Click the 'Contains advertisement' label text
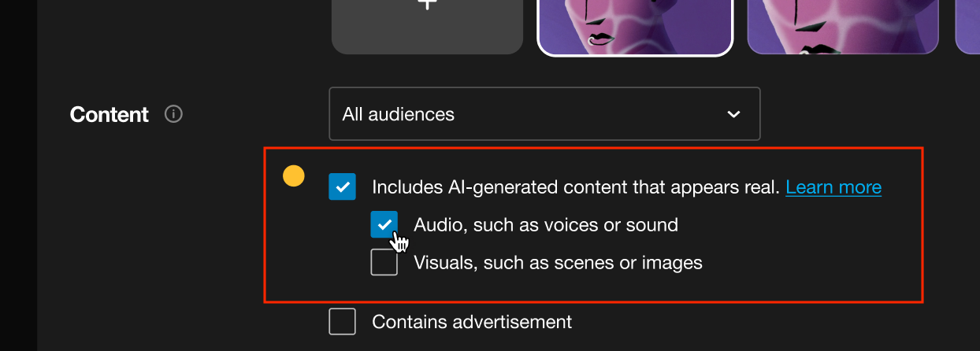The height and width of the screenshot is (351, 980). coord(472,322)
